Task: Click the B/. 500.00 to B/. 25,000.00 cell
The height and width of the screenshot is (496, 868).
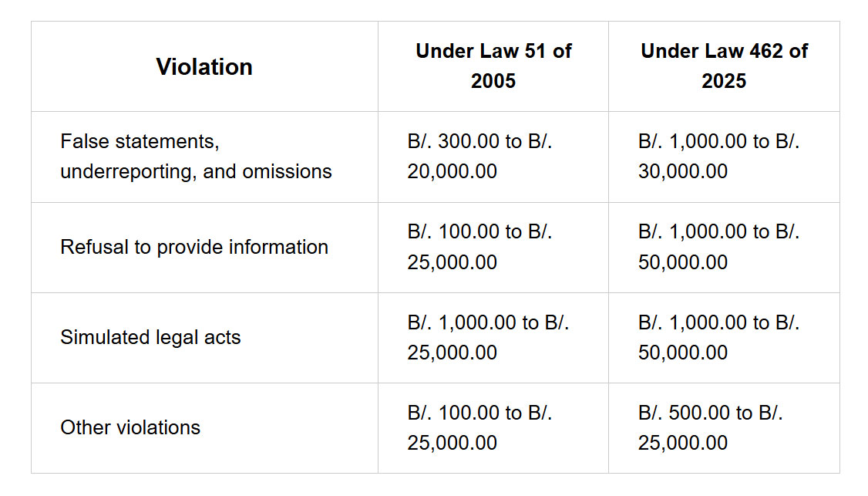Action: point(724,428)
